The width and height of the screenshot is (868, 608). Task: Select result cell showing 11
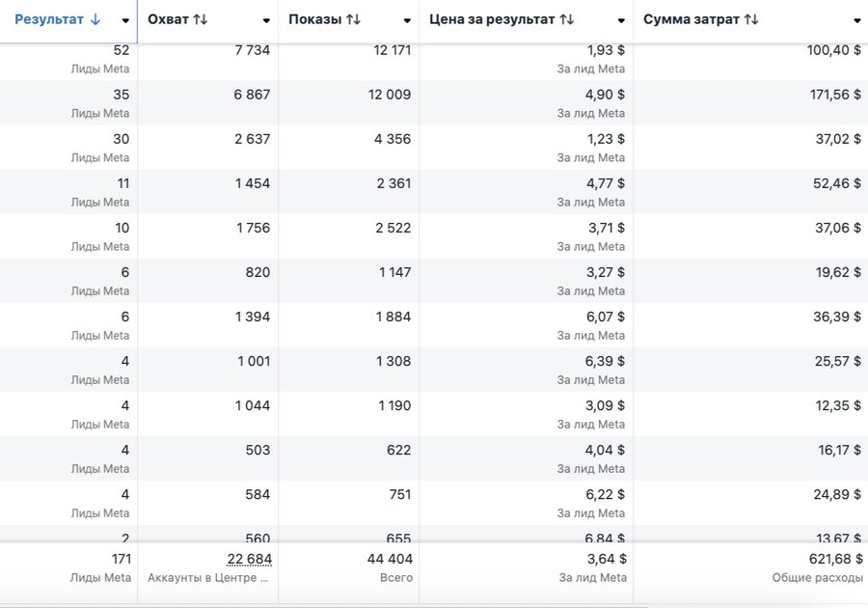[122, 183]
